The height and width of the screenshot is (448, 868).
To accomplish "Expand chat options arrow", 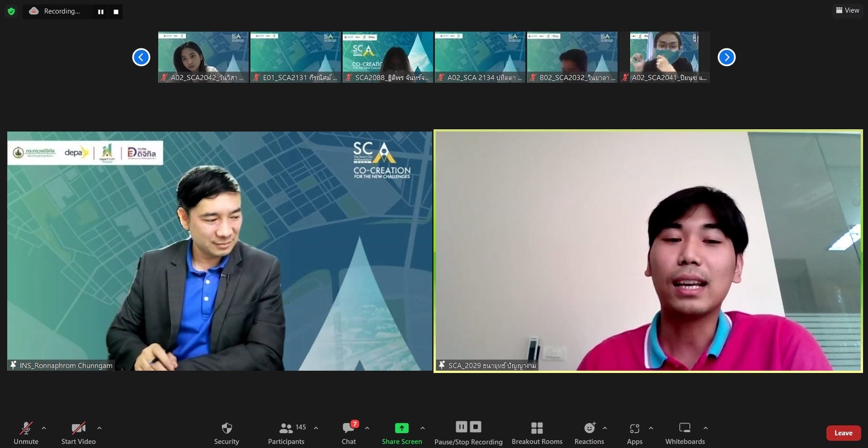I will click(x=367, y=428).
